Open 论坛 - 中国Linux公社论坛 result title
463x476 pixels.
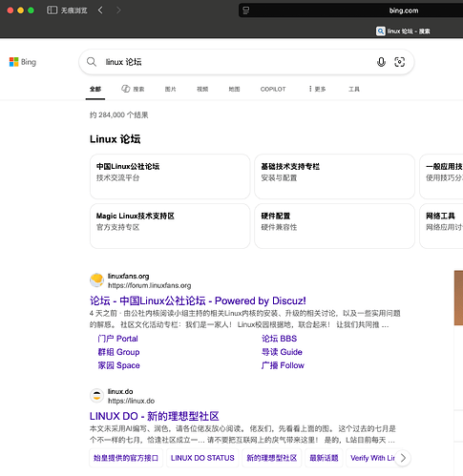[x=198, y=300]
